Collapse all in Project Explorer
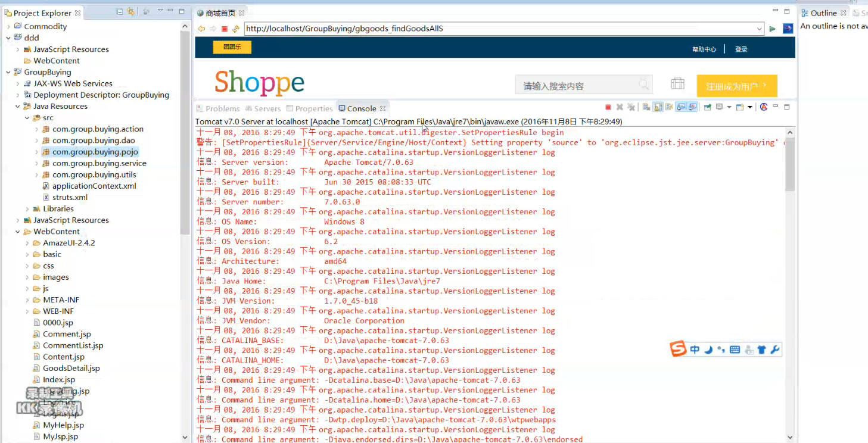Viewport: 868px width, 443px height. pos(120,12)
